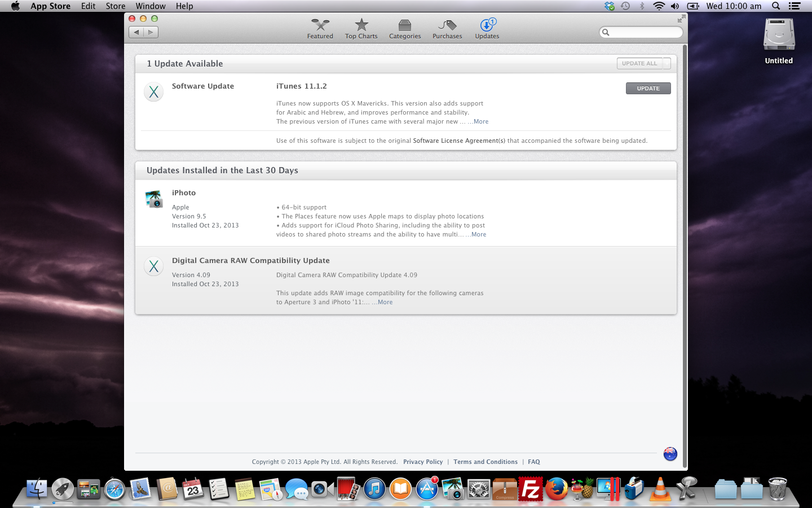Go back with the left arrow button
The image size is (812, 508).
tap(136, 32)
